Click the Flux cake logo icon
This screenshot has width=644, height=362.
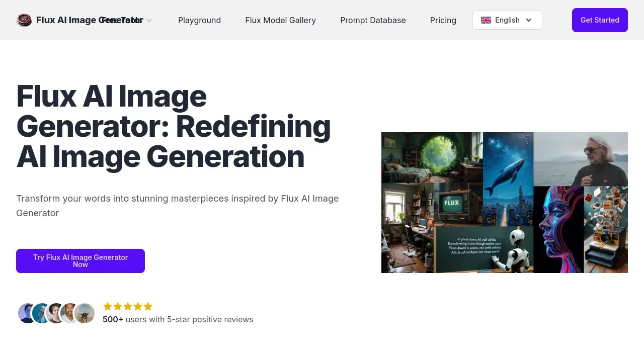tap(24, 20)
